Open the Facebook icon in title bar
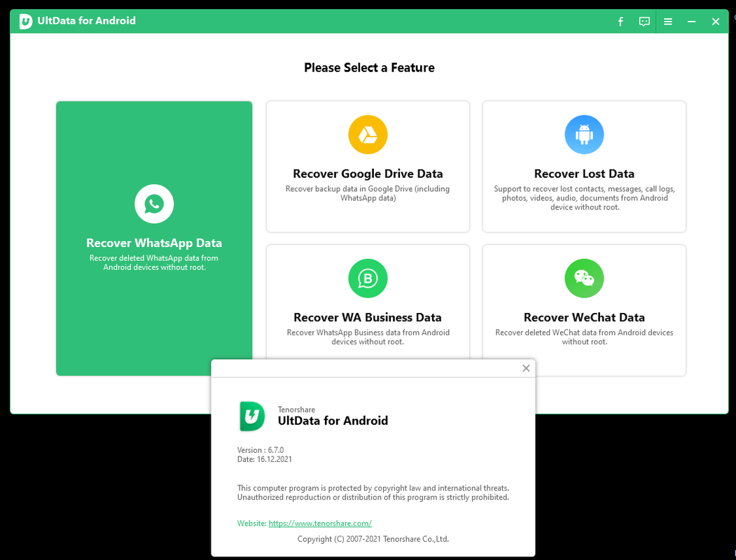Screen dimensions: 736x560 [620, 22]
